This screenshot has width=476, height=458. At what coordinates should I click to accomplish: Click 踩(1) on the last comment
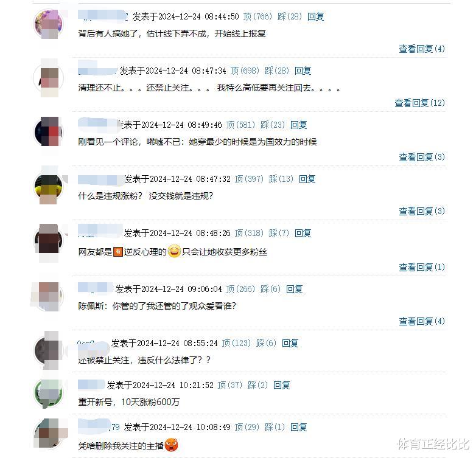point(275,427)
